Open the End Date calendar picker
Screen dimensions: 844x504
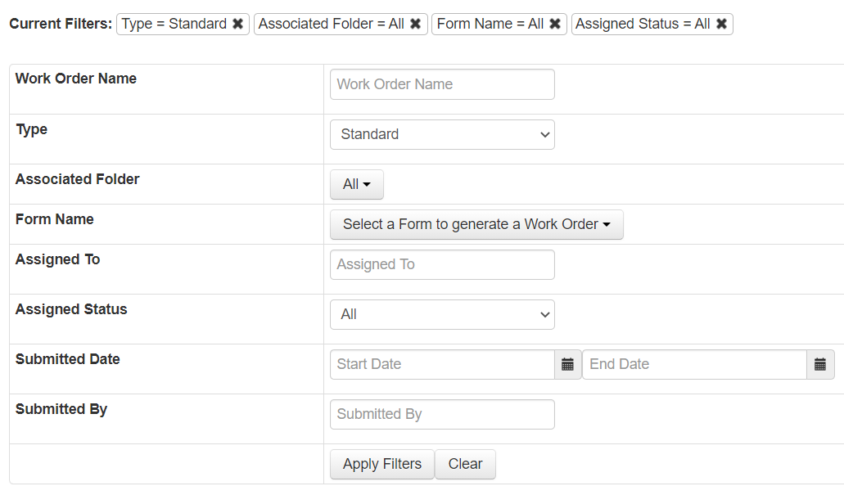tap(820, 364)
